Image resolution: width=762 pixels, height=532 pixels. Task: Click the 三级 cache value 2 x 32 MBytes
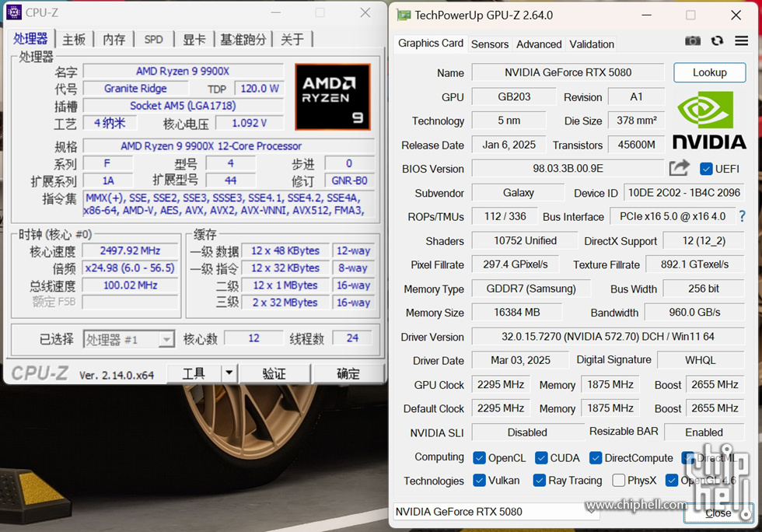point(285,303)
